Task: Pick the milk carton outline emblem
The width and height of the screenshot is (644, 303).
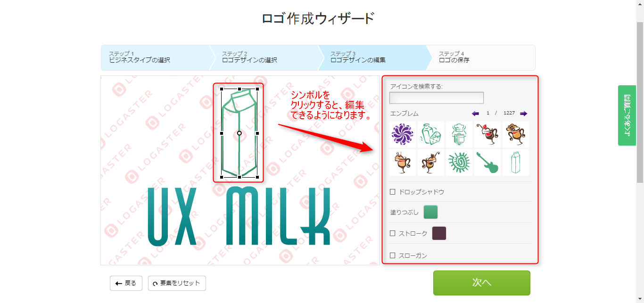Action: 515,163
